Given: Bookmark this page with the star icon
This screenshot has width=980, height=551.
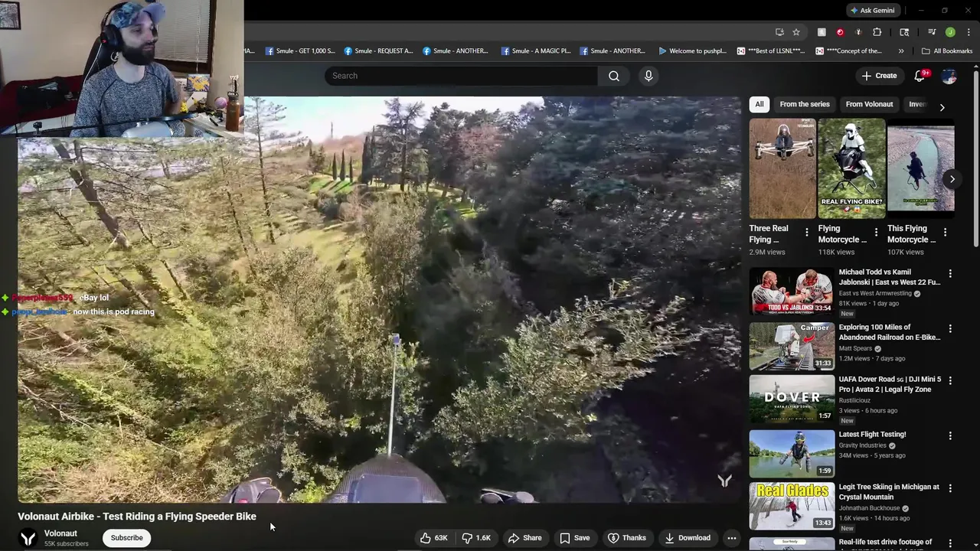Looking at the screenshot, I should (x=796, y=32).
